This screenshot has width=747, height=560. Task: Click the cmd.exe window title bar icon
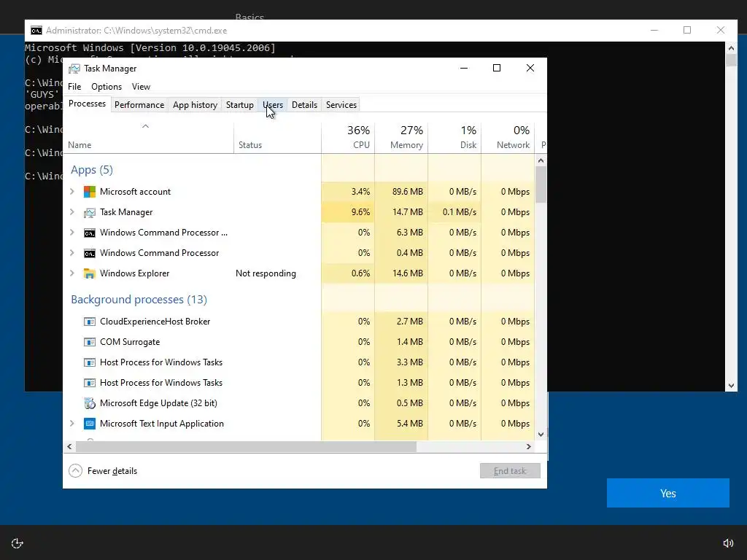(x=36, y=31)
